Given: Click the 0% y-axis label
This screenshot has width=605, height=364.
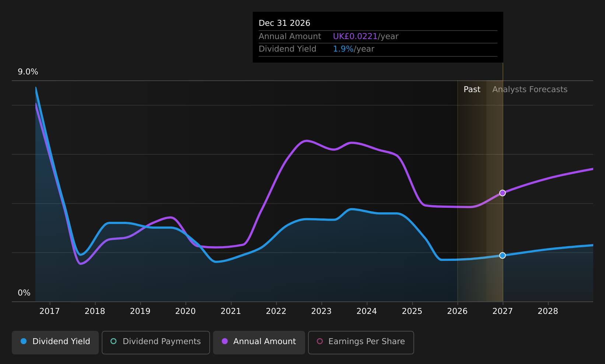Looking at the screenshot, I should coord(24,293).
